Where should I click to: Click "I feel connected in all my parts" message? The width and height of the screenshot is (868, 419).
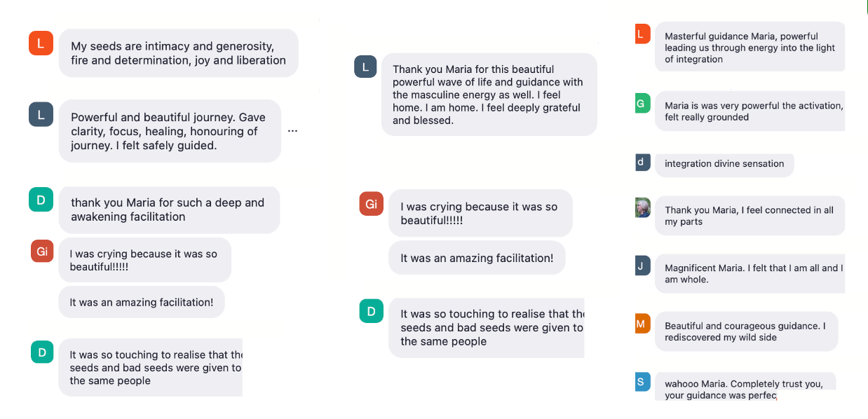click(749, 216)
